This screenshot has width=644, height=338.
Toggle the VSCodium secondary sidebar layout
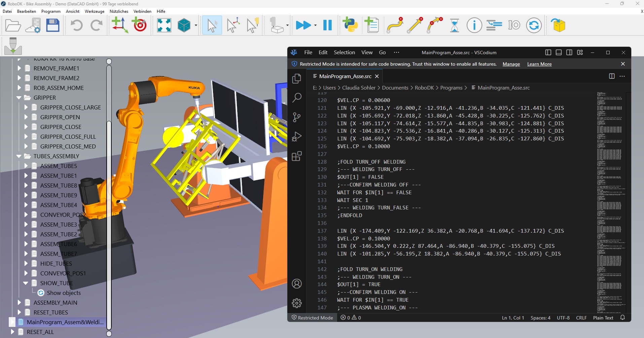pos(569,53)
